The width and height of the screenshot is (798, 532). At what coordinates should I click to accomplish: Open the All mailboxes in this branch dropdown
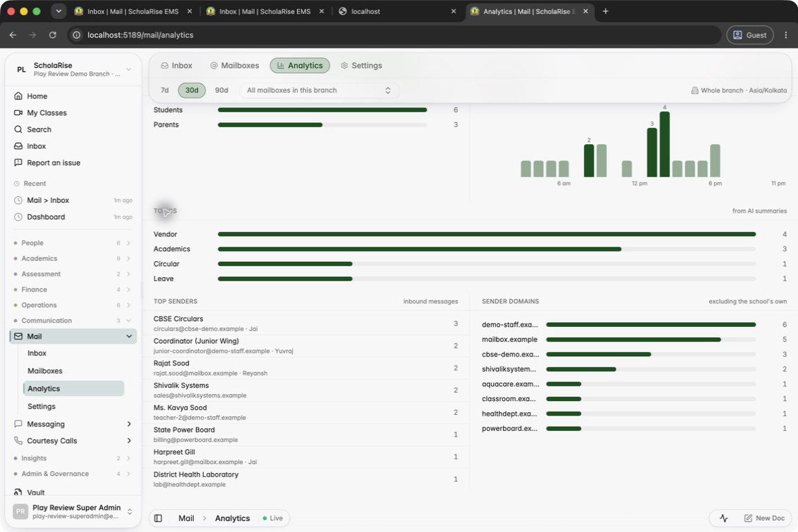319,90
